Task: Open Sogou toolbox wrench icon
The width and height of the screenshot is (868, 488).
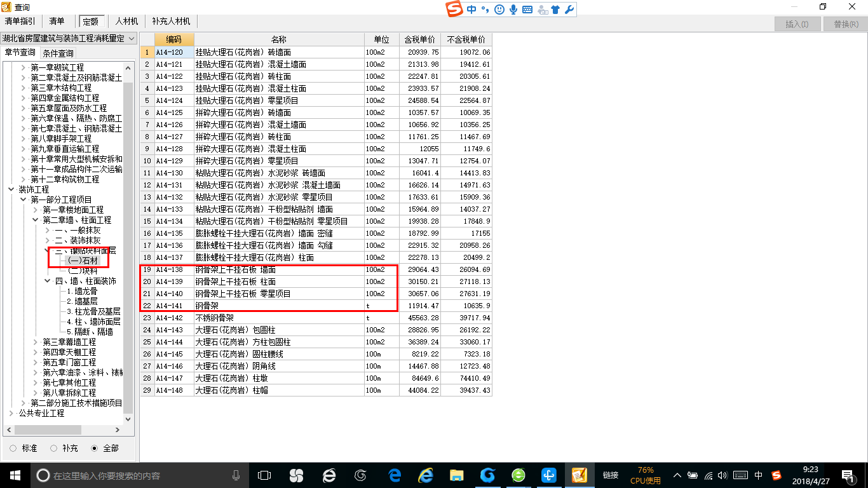Action: tap(569, 10)
